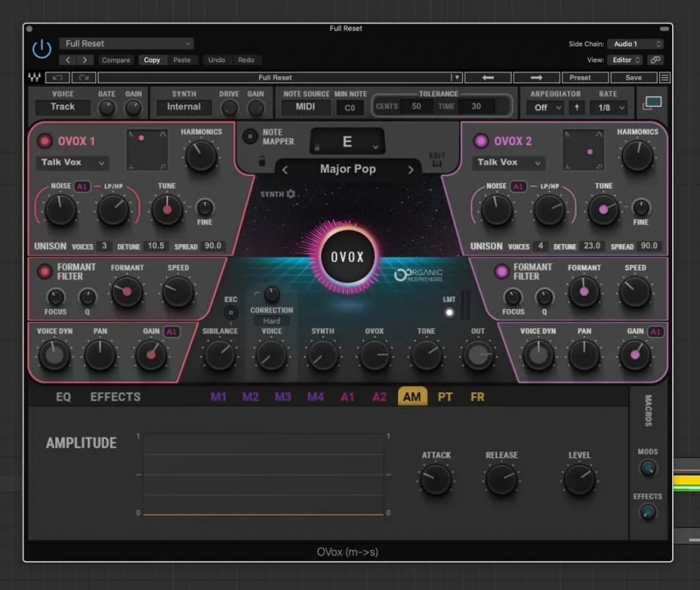Image resolution: width=700 pixels, height=590 pixels.
Task: Load next preset with right arrow button
Action: pyautogui.click(x=536, y=78)
